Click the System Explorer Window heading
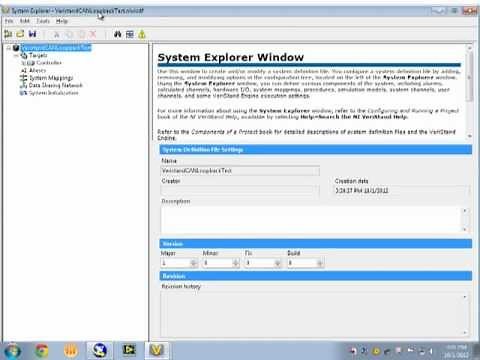The image size is (480, 360). pyautogui.click(x=231, y=57)
